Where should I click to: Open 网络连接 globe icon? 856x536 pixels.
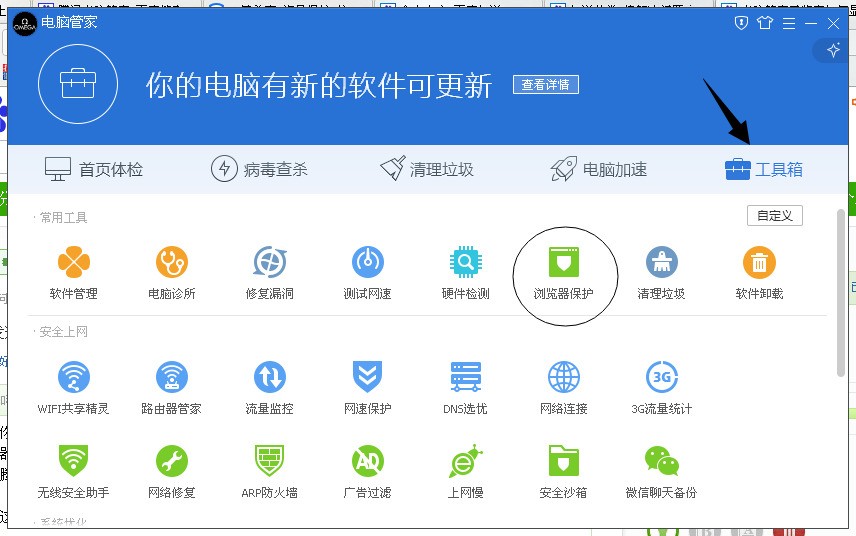click(563, 377)
